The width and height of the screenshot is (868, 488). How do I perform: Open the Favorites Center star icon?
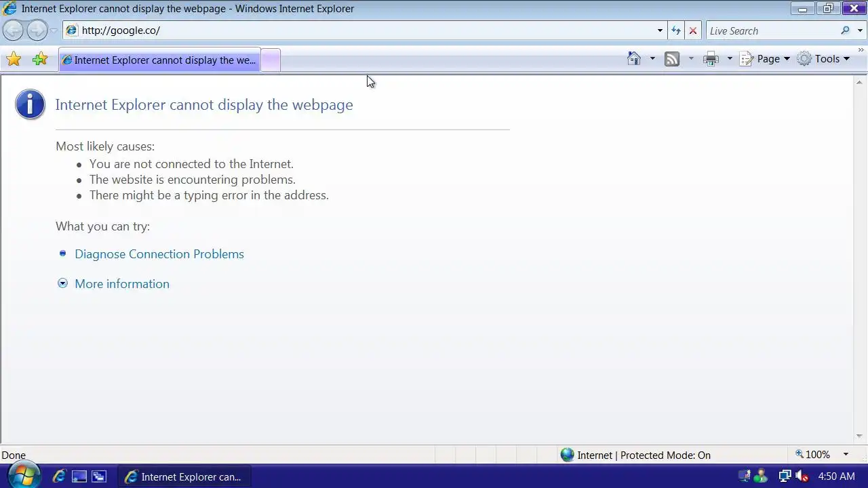(14, 59)
